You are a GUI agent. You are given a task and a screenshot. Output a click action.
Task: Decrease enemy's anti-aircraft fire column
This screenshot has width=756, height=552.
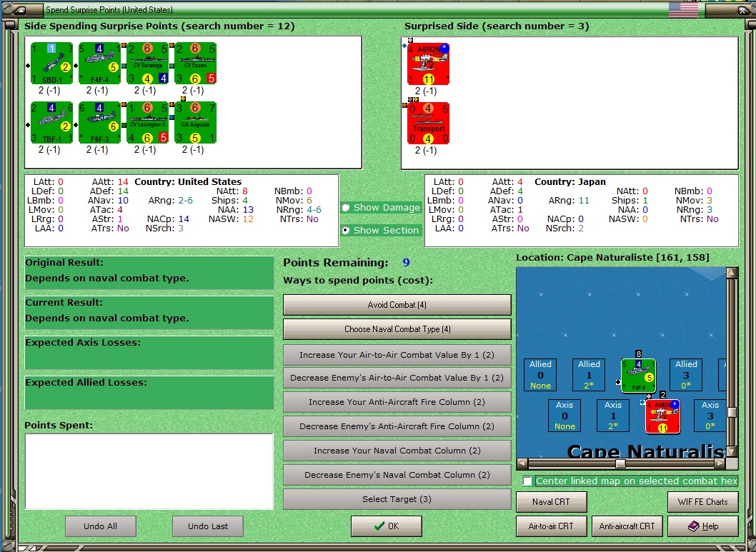point(397,426)
